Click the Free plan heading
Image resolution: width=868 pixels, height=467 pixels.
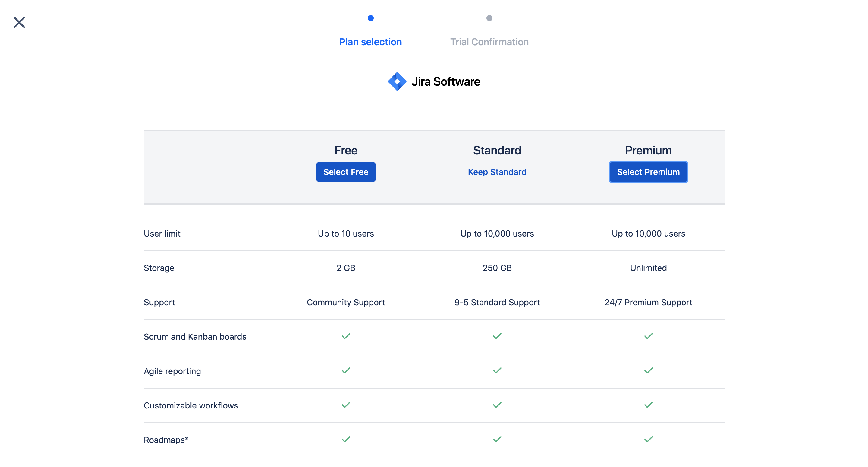pyautogui.click(x=346, y=150)
